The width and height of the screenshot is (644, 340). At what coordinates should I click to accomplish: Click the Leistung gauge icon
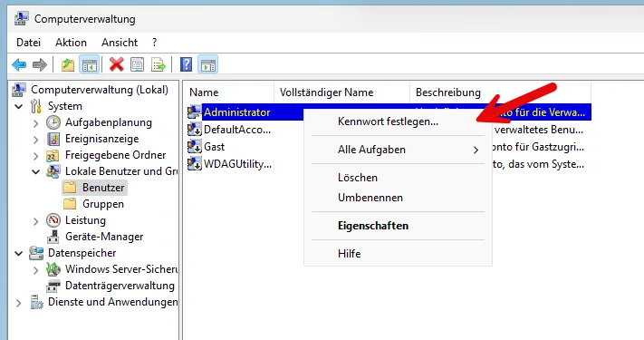(x=53, y=220)
